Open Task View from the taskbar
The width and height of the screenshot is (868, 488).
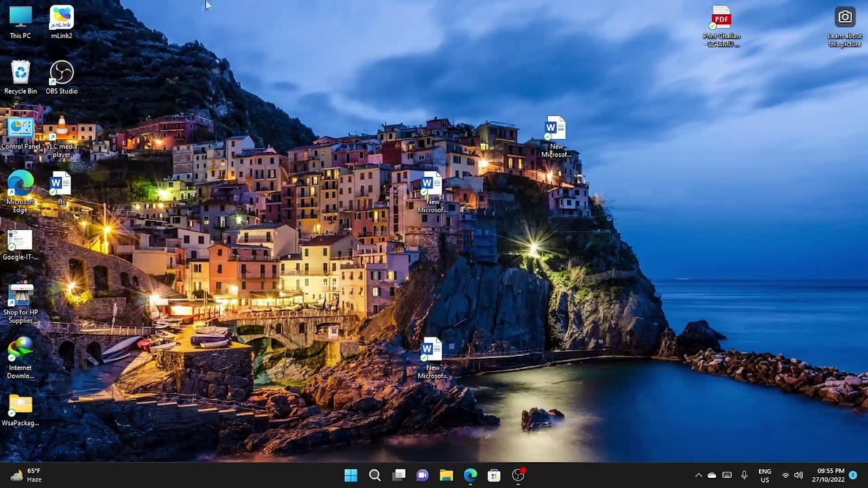[399, 475]
